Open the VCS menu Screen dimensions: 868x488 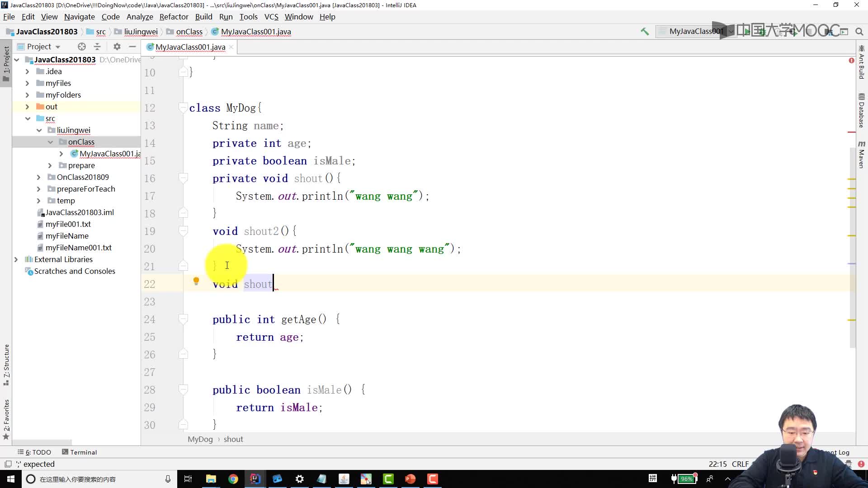271,17
